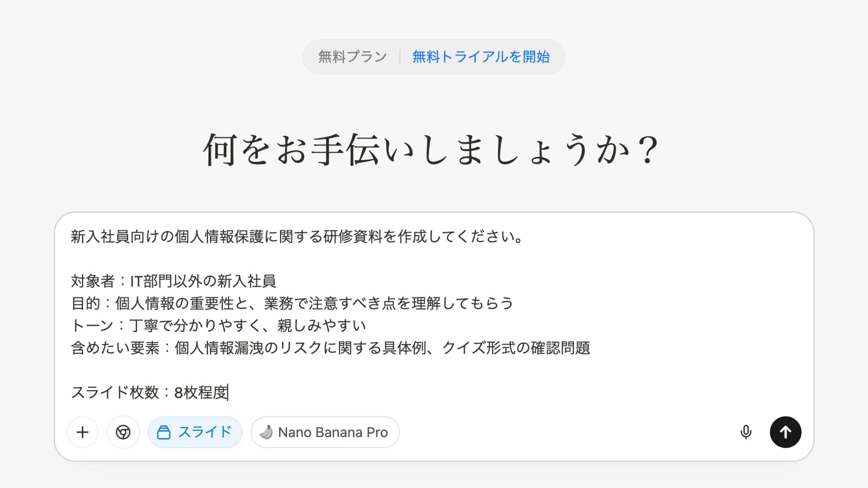Click the banana icon in the model chip
The width and height of the screenshot is (868, 488).
pos(266,432)
